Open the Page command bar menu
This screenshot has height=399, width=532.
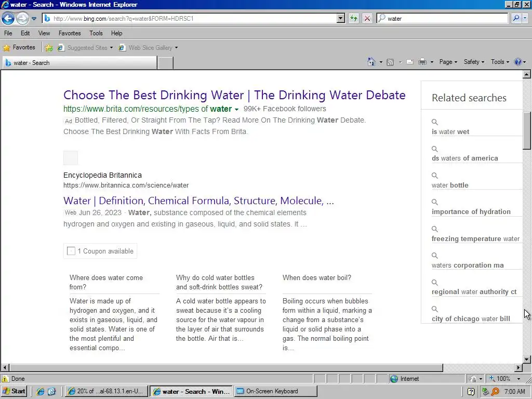coord(448,62)
